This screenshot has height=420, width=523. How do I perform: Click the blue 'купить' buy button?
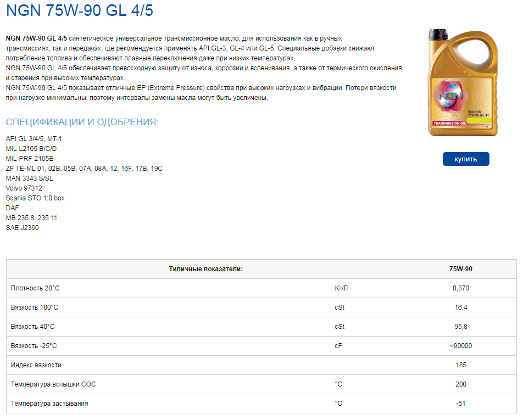point(466,159)
